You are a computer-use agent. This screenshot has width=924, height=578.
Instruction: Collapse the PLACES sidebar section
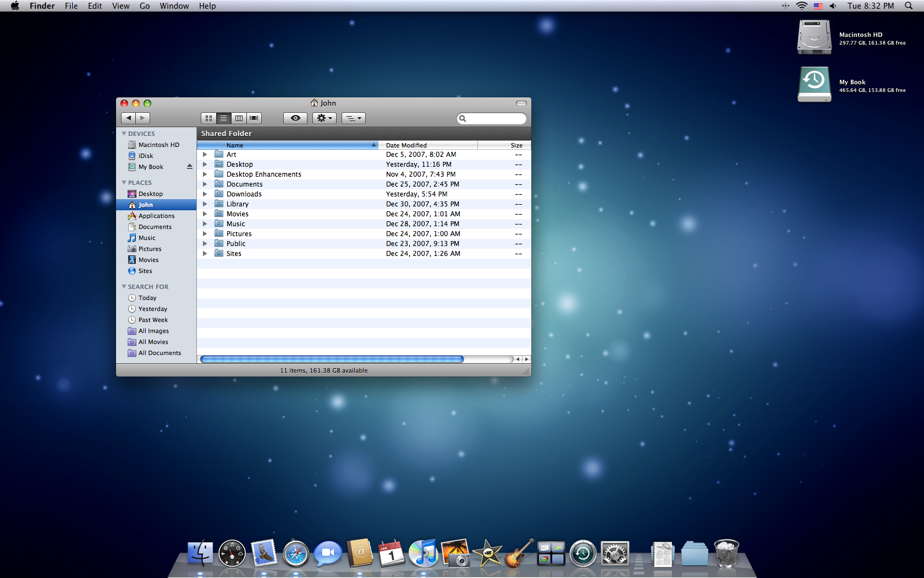(124, 183)
